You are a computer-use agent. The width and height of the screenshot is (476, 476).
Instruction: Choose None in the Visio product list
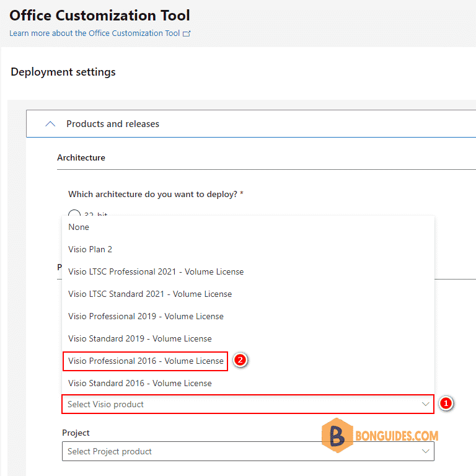click(x=248, y=227)
